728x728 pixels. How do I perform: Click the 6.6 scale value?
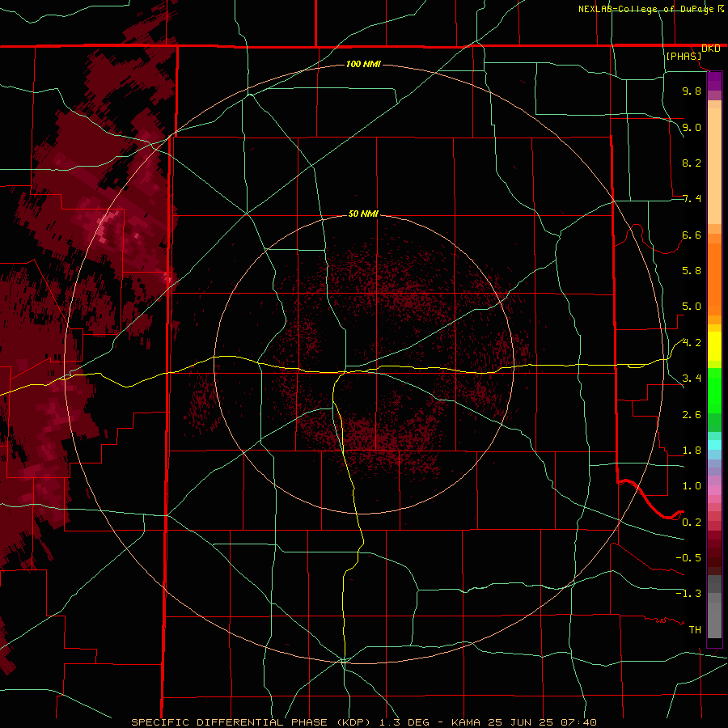coord(692,235)
